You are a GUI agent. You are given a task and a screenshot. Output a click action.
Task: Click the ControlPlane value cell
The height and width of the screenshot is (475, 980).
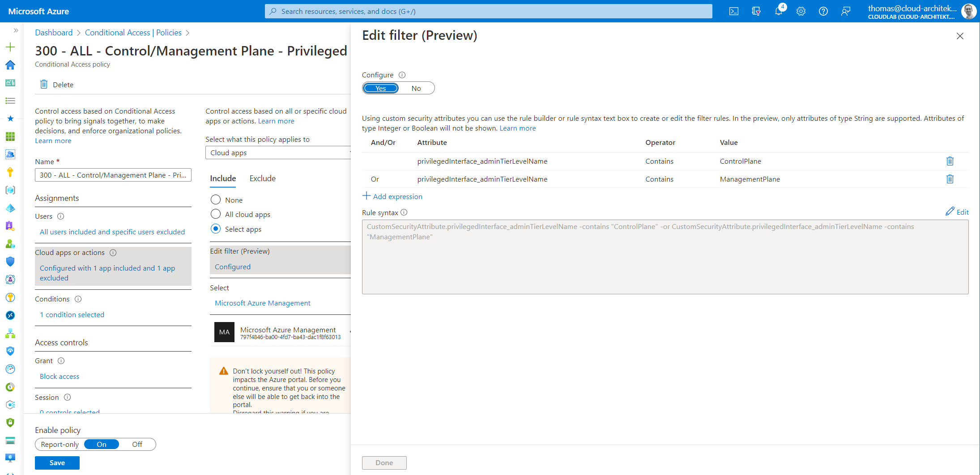pyautogui.click(x=741, y=161)
